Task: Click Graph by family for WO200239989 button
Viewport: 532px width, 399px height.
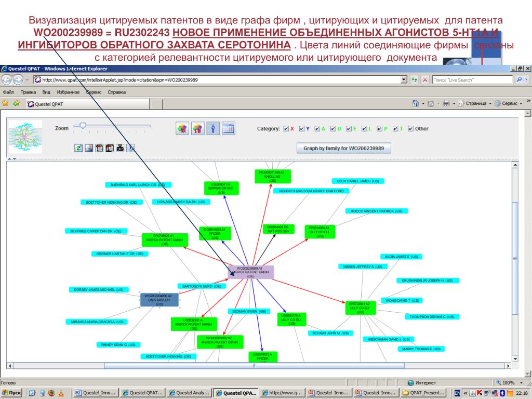Action: point(344,148)
